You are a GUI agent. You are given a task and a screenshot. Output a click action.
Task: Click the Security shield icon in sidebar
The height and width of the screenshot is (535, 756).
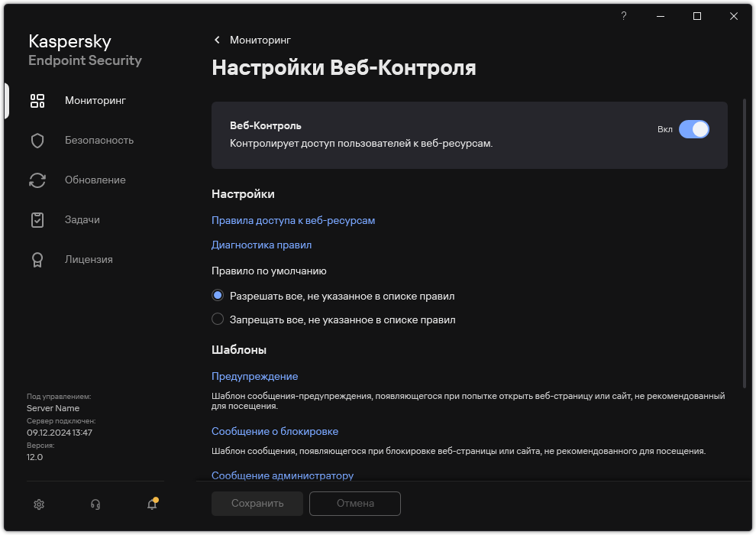pyautogui.click(x=37, y=141)
